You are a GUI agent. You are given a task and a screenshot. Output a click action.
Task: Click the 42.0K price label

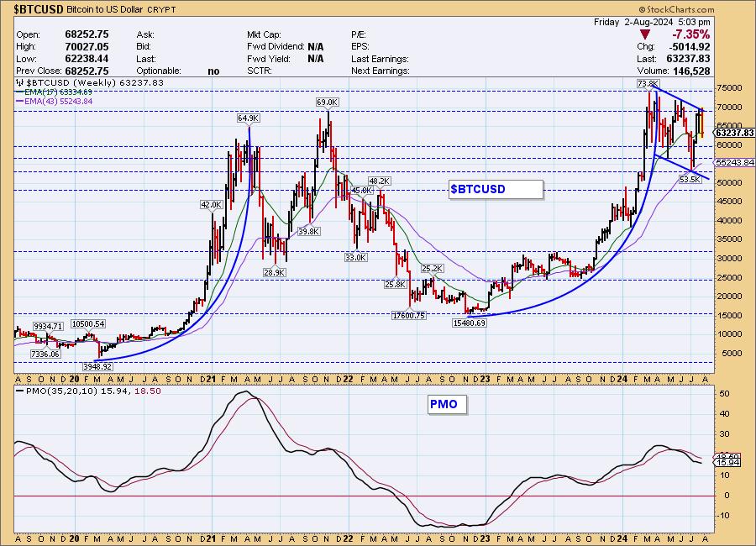click(x=211, y=204)
